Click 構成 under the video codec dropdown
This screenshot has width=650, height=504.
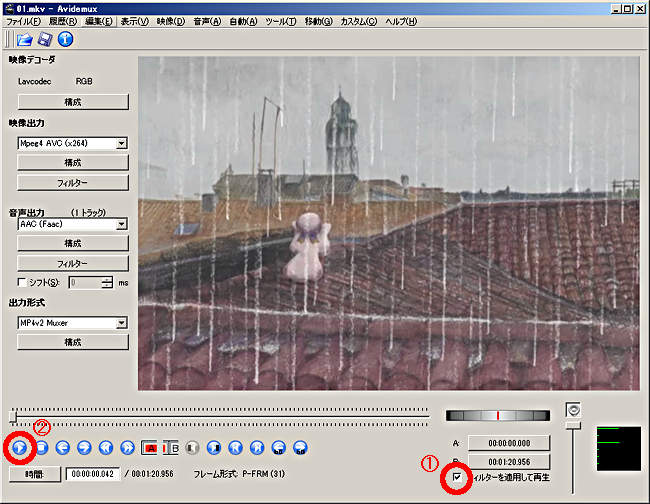coord(73,162)
